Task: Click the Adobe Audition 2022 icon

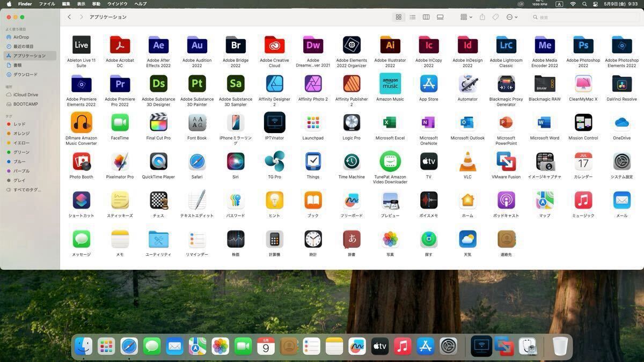Action: 197,45
